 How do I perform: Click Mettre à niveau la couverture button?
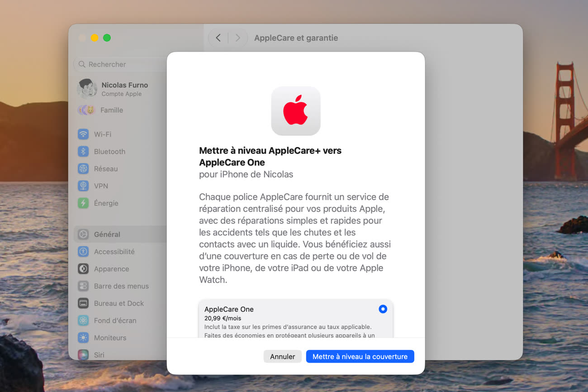[x=360, y=357]
